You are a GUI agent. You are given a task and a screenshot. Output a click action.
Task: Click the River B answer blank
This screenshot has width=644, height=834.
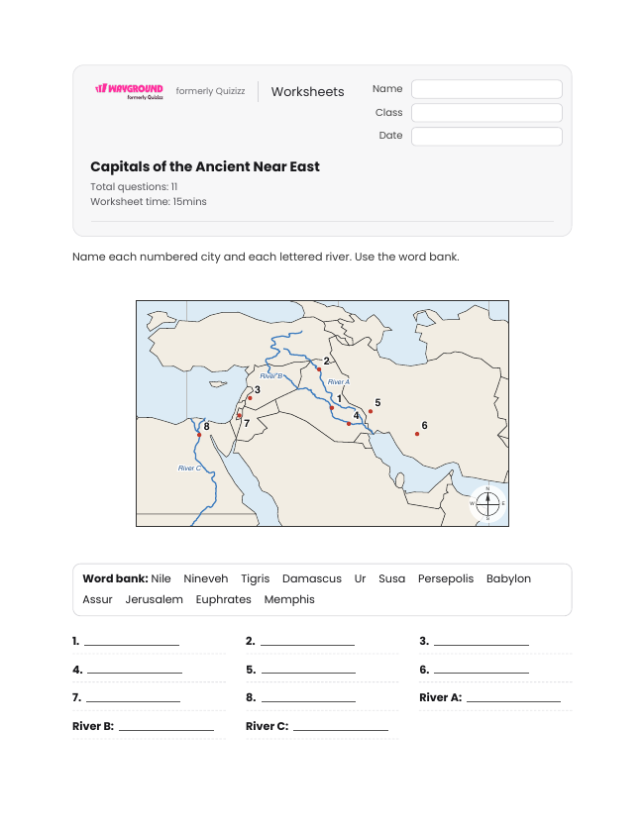[x=166, y=726]
